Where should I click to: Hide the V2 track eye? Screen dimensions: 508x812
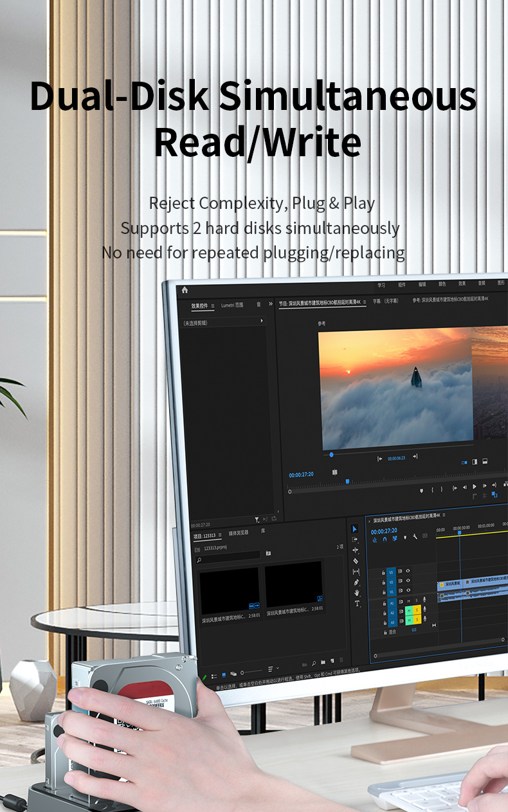click(408, 581)
